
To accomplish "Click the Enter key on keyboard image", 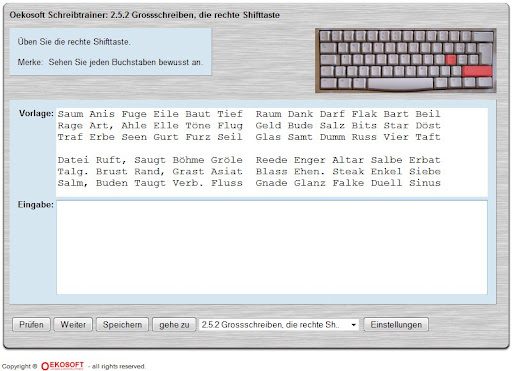I will (x=486, y=53).
